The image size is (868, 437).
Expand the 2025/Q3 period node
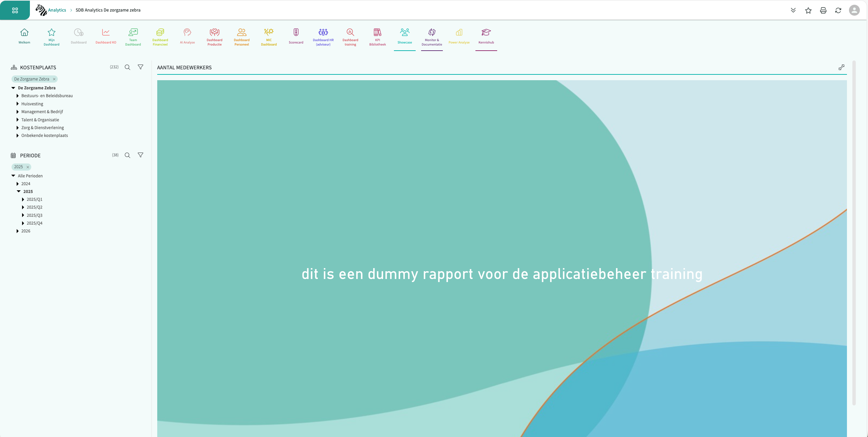point(23,215)
